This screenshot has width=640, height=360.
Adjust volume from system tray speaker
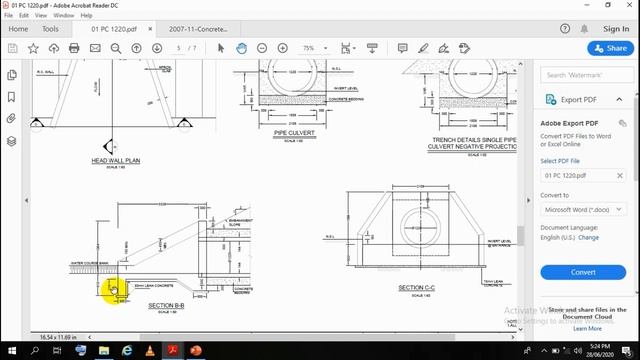577,350
